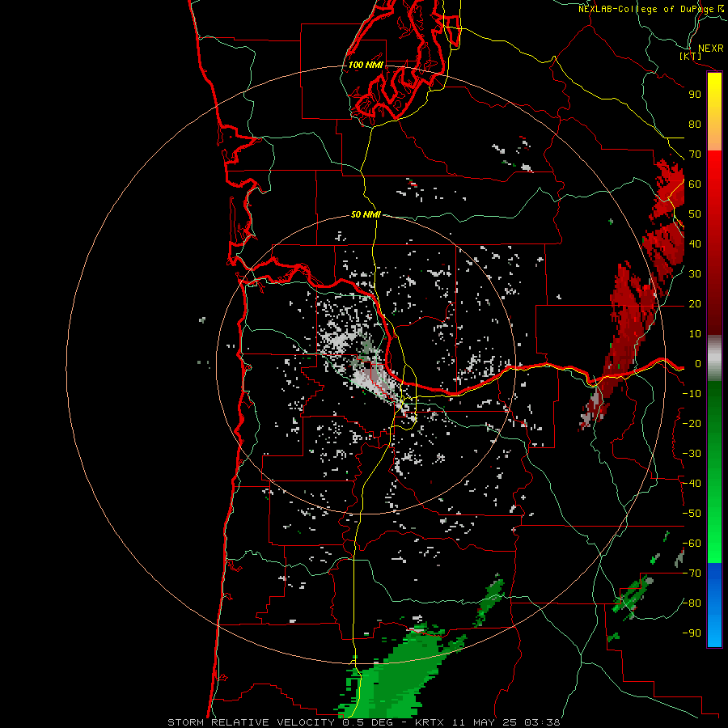
Task: Click the 20 value on velocity scale
Action: coord(695,303)
